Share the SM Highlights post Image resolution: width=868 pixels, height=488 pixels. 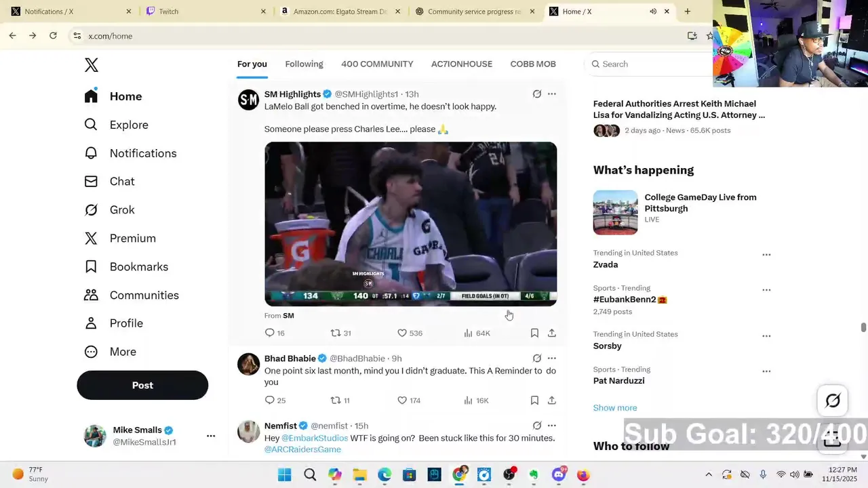pos(552,333)
